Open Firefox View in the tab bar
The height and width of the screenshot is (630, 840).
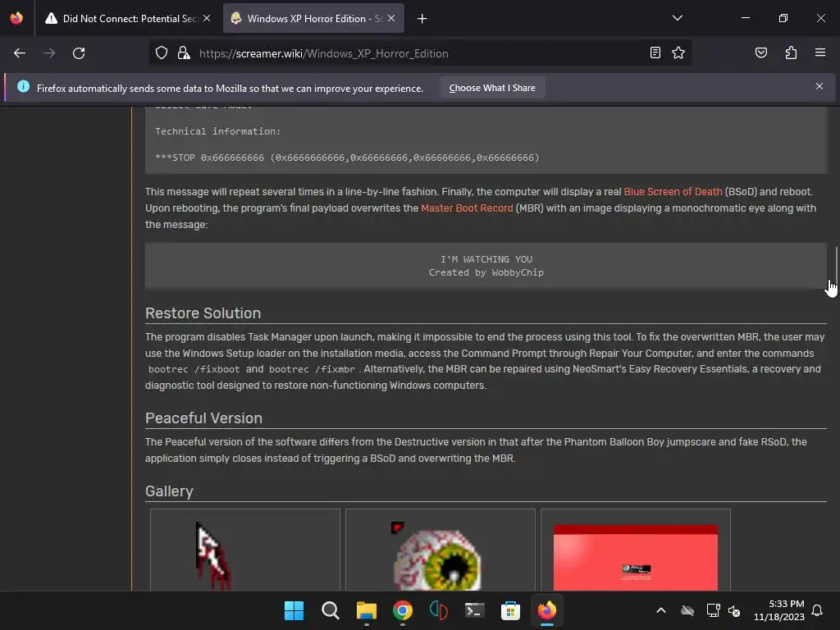coord(16,18)
